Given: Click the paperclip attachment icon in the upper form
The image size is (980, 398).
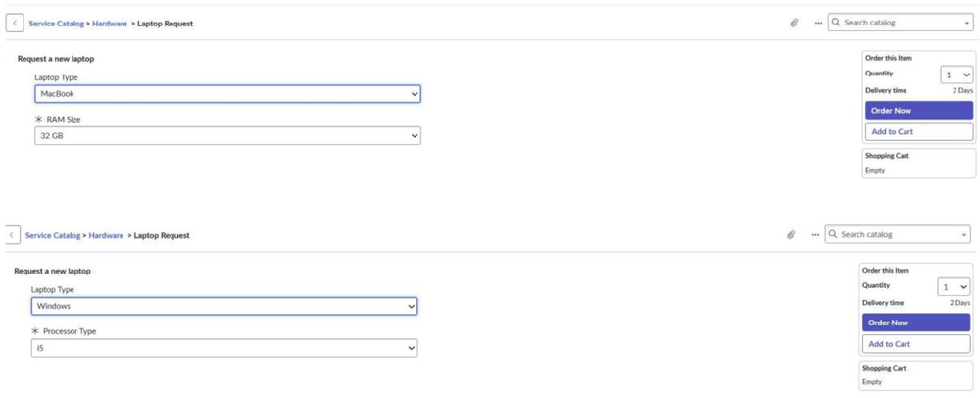Looking at the screenshot, I should click(795, 23).
